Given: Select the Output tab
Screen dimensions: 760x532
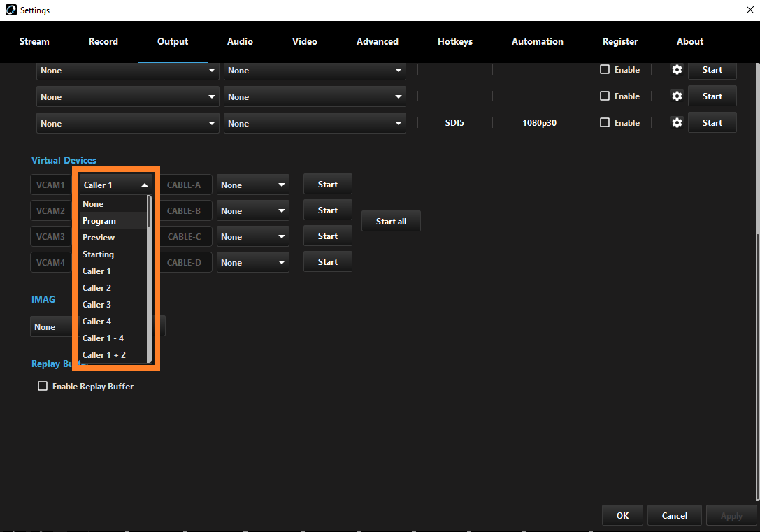Looking at the screenshot, I should coord(173,42).
